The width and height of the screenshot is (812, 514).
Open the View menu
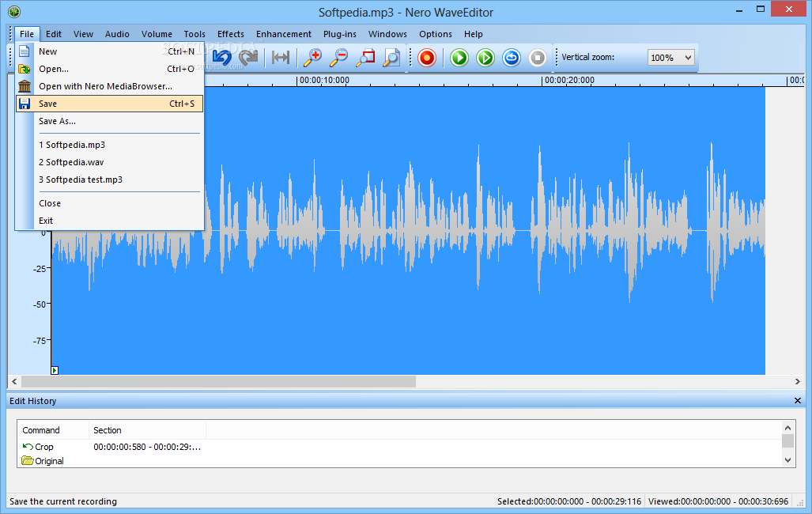tap(83, 34)
